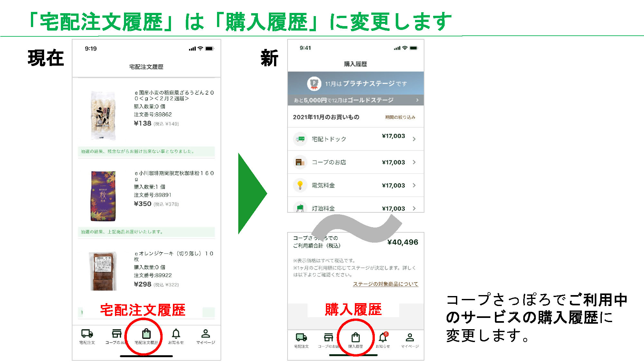Tap the お知らせ bell with badge in new app
644x362 pixels.
coord(383,337)
